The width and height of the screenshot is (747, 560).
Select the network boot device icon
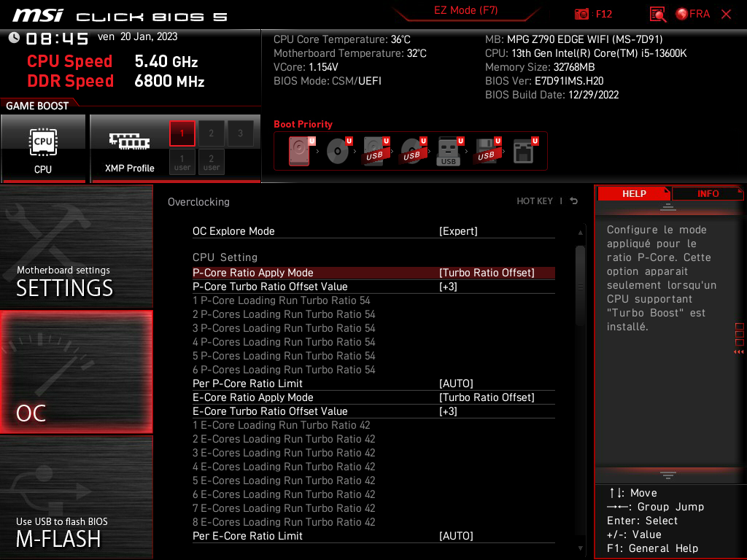point(525,151)
